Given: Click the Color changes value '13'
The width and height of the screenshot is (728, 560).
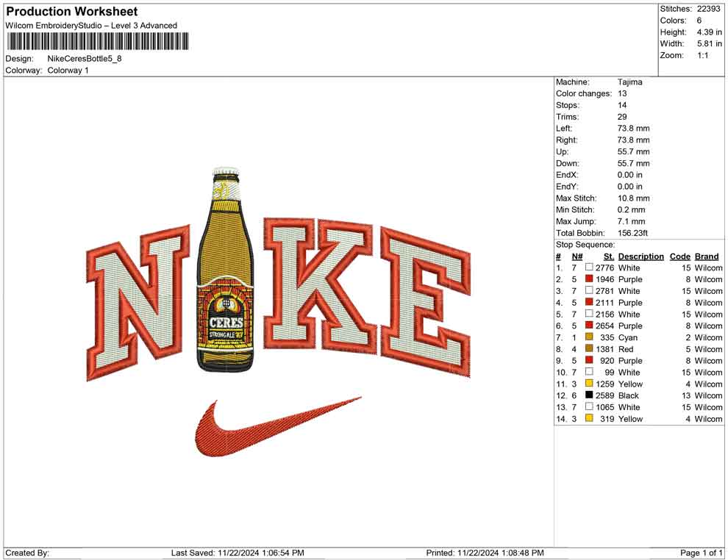Looking at the screenshot, I should pyautogui.click(x=621, y=94).
